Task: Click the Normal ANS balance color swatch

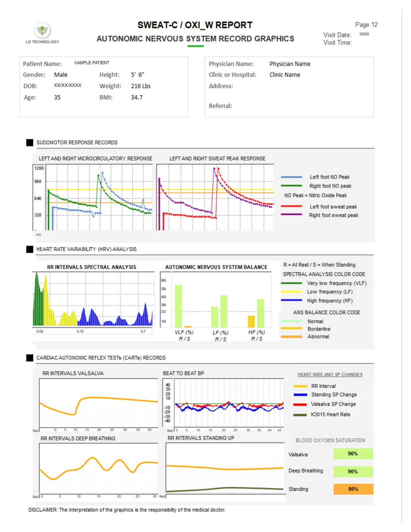Action: [x=291, y=321]
